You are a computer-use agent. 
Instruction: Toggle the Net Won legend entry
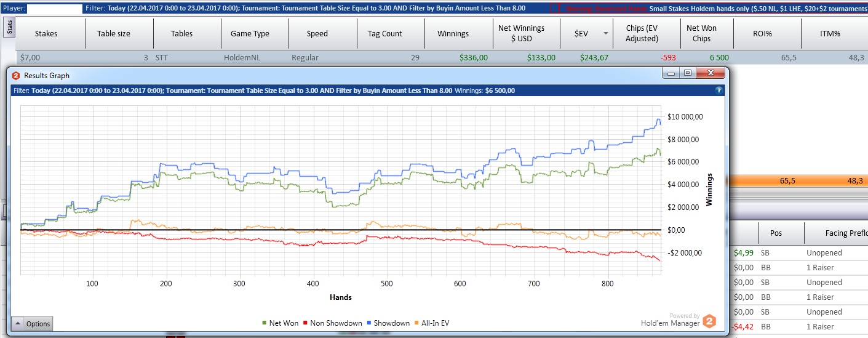[x=282, y=323]
